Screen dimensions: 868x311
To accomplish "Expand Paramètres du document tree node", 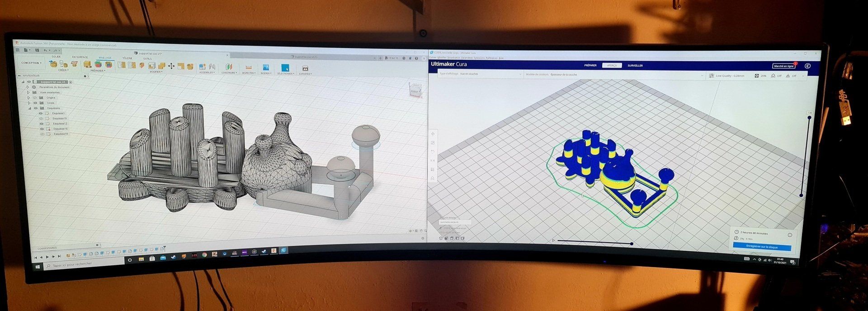I will click(28, 87).
